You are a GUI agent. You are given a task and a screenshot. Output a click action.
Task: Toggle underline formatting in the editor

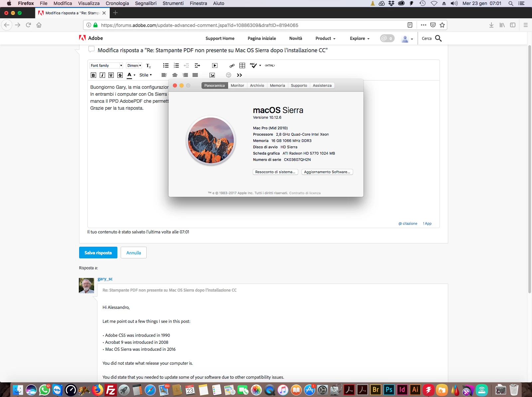pyautogui.click(x=111, y=75)
